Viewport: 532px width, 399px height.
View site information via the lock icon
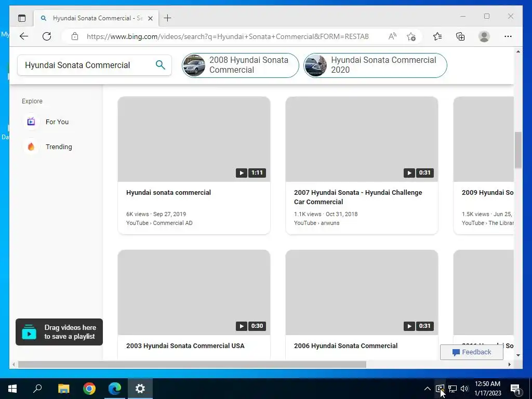75,36
